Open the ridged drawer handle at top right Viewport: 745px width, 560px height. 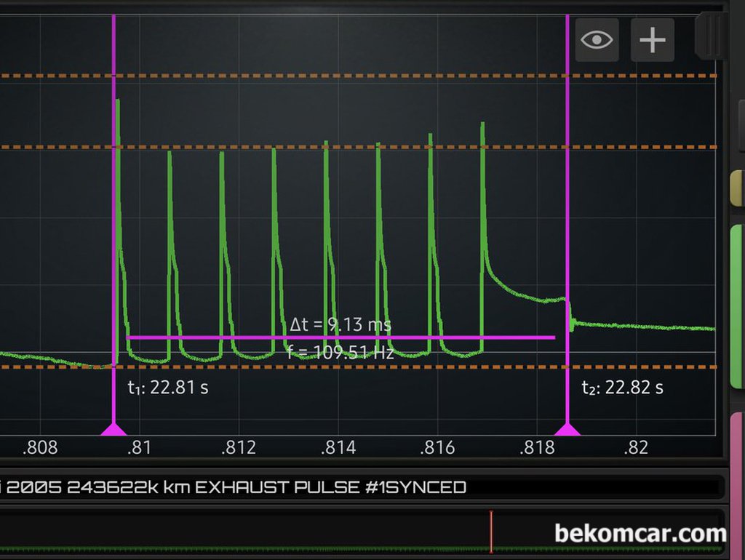[x=710, y=35]
